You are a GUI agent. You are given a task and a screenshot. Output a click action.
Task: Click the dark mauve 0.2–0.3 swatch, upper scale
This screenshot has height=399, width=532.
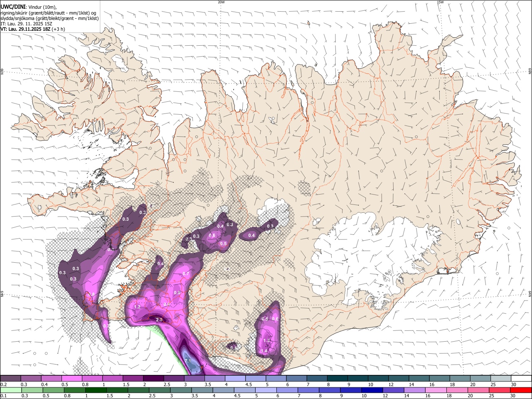(x=10, y=378)
